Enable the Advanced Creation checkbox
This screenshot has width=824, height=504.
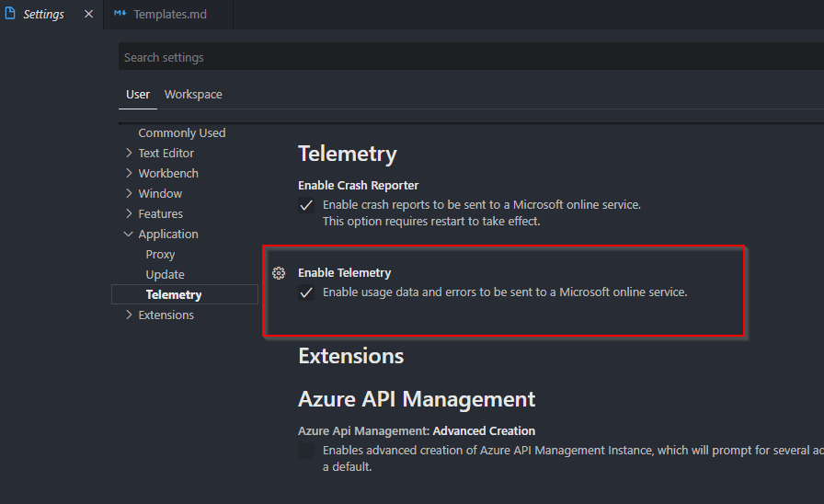306,451
